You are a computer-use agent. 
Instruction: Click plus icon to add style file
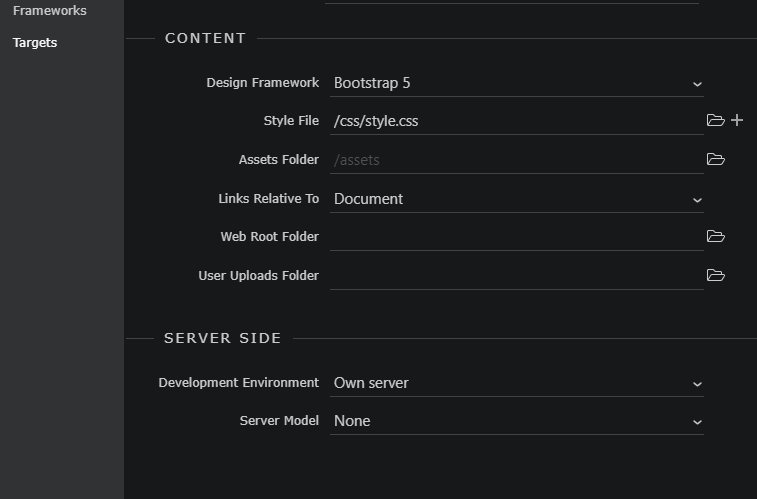tap(737, 120)
